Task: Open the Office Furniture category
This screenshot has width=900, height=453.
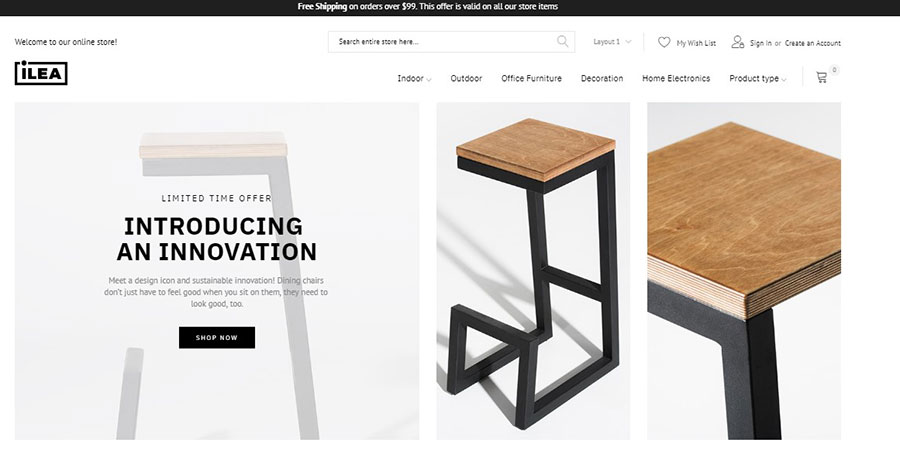Action: click(532, 79)
